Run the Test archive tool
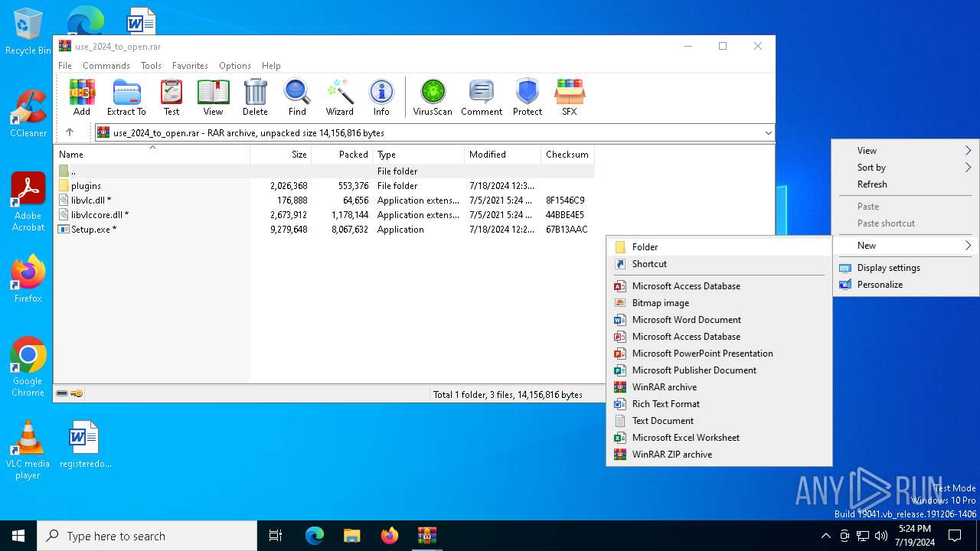Image resolution: width=980 pixels, height=551 pixels. tap(171, 97)
